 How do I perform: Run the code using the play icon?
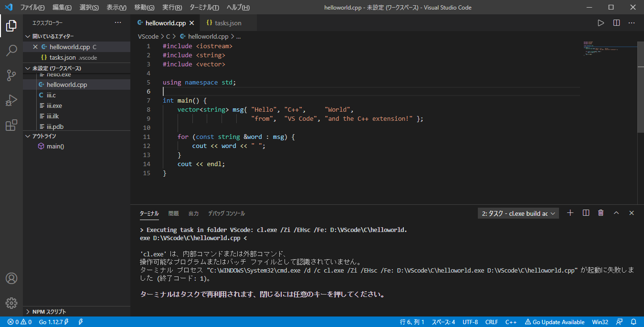[x=600, y=22]
